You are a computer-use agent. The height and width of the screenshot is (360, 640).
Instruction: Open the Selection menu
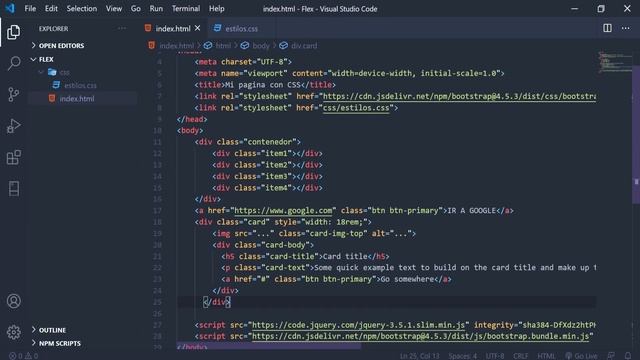point(82,8)
